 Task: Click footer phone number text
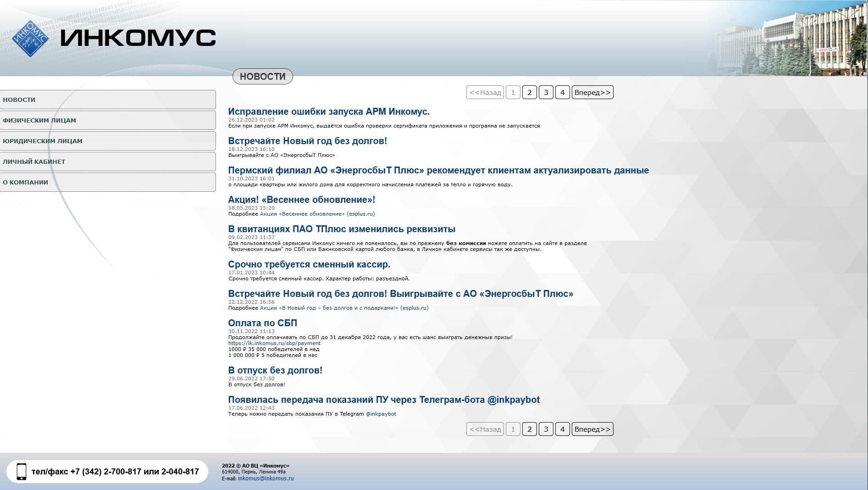point(115,472)
